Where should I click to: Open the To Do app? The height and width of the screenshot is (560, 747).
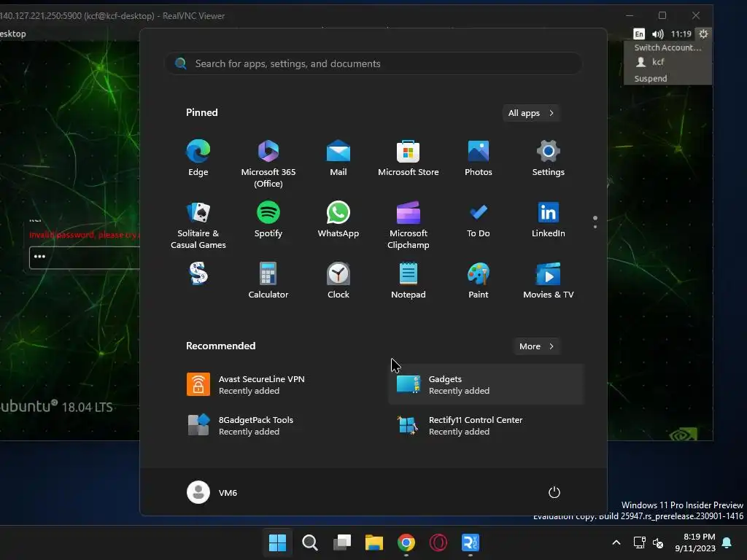click(x=479, y=219)
